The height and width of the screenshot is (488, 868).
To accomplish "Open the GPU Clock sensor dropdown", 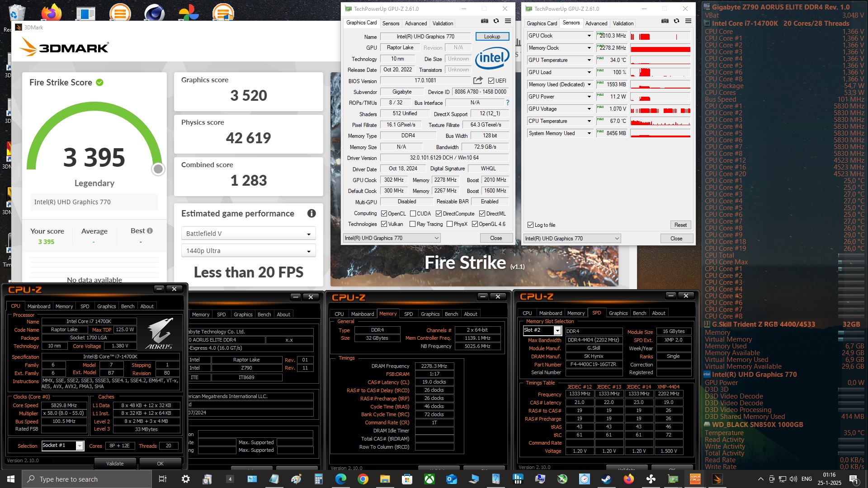I will tap(589, 36).
